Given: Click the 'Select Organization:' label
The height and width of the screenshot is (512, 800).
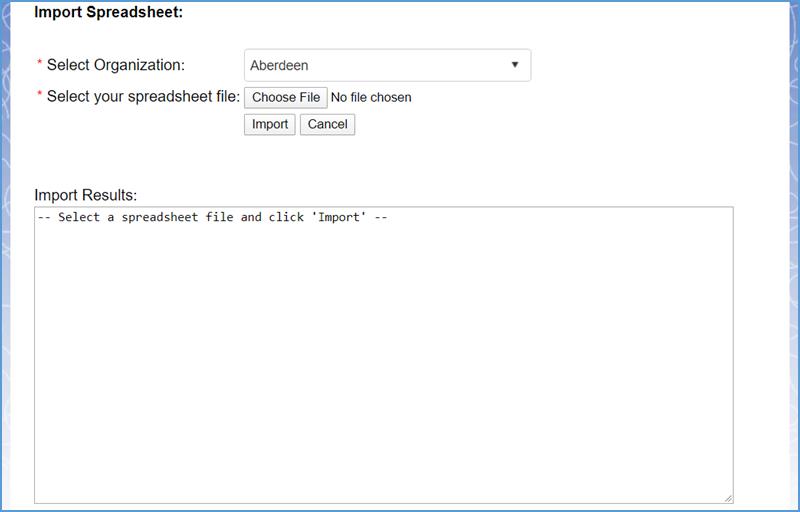Looking at the screenshot, I should [116, 65].
